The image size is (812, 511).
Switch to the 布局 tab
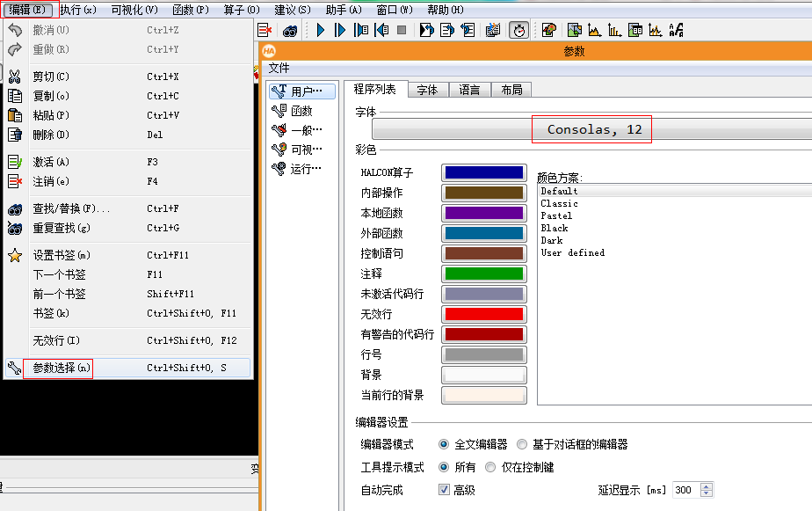point(511,91)
